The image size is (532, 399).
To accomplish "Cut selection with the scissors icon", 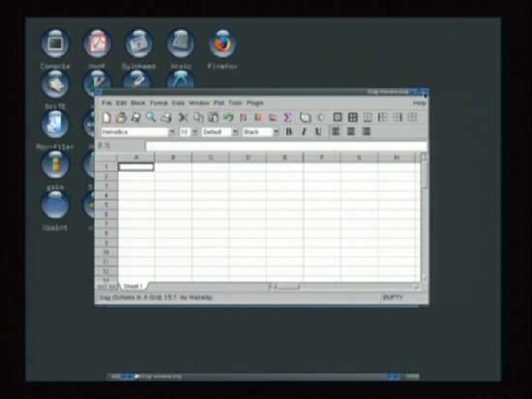I will point(183,118).
